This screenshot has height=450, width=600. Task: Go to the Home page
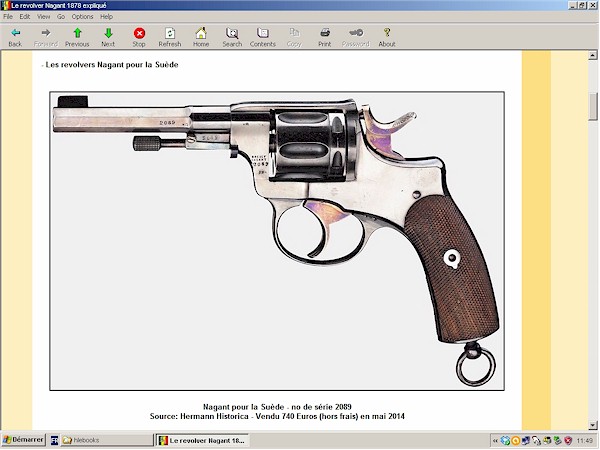201,38
